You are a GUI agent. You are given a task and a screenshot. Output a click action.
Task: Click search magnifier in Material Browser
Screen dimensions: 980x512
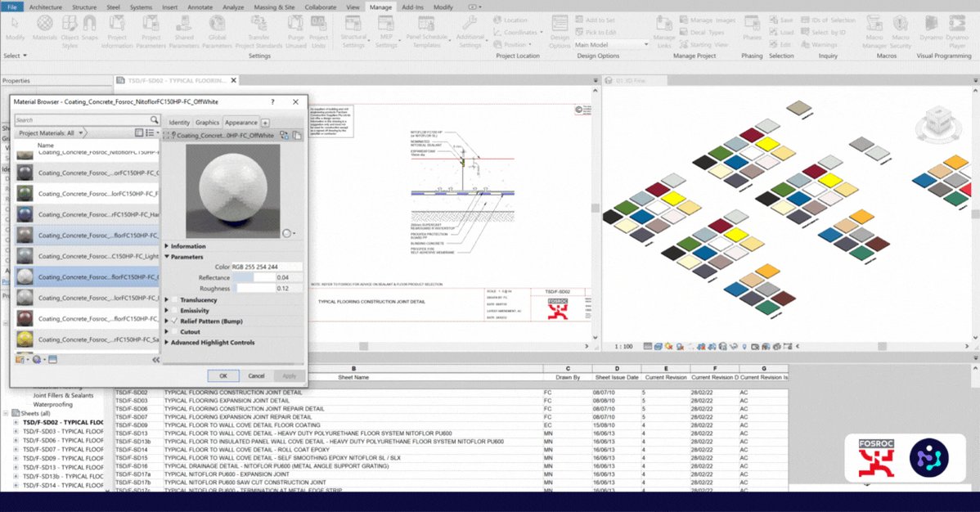point(154,119)
